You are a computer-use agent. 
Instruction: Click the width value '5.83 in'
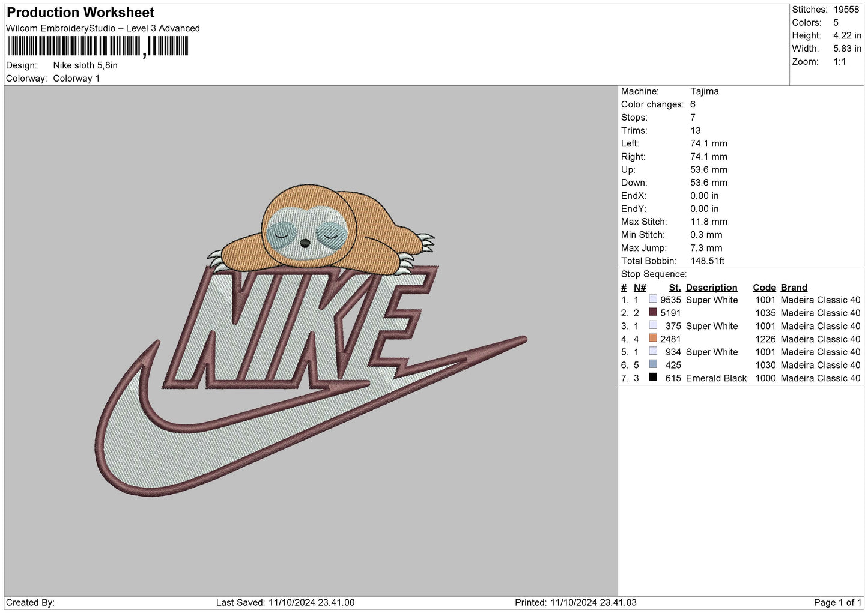point(847,49)
